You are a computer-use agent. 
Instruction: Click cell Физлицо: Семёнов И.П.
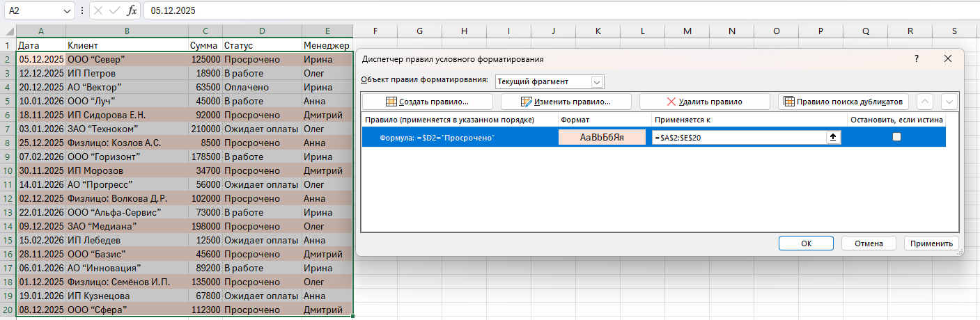[127, 282]
